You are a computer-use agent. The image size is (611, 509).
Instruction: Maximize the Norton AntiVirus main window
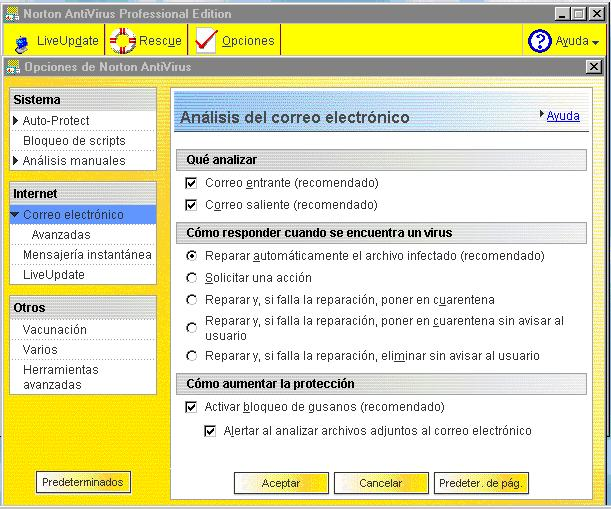(579, 14)
